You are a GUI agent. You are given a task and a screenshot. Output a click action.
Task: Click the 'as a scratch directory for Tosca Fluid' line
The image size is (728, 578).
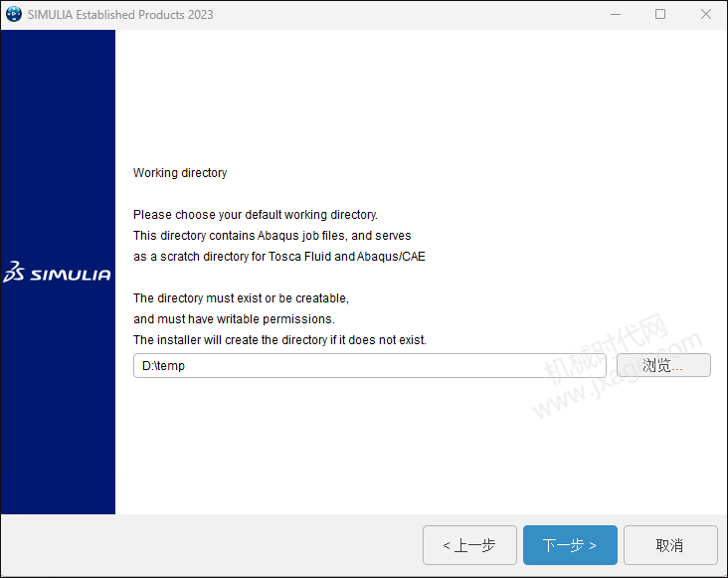click(279, 257)
